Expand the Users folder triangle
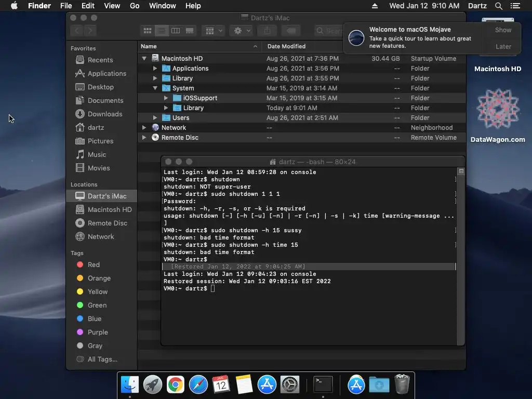The width and height of the screenshot is (532, 399). 155,117
